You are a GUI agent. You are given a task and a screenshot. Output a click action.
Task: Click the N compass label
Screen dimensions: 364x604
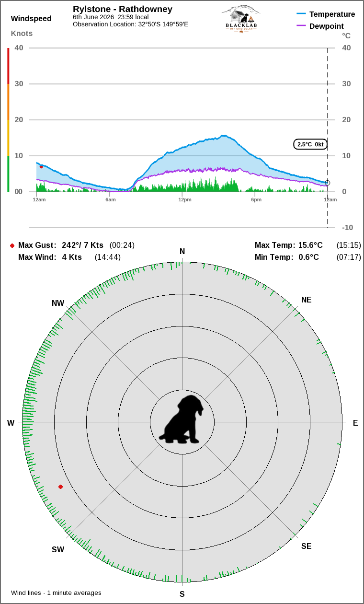coord(182,252)
